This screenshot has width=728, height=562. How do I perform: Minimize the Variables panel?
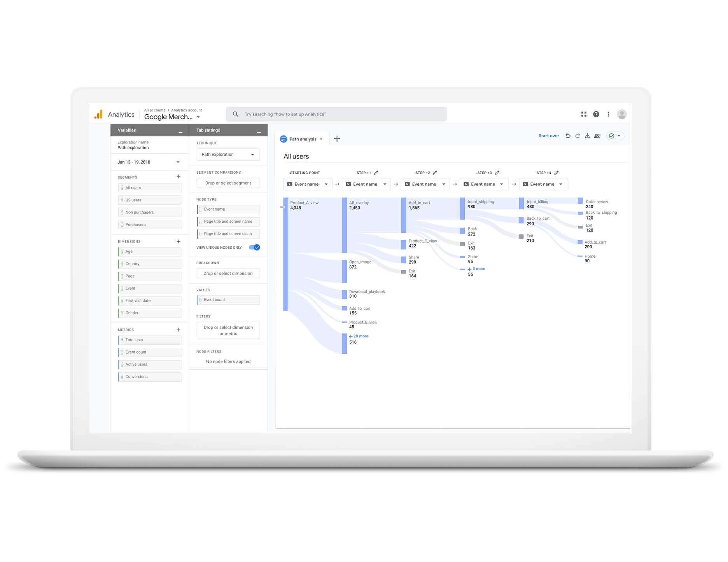click(x=180, y=131)
